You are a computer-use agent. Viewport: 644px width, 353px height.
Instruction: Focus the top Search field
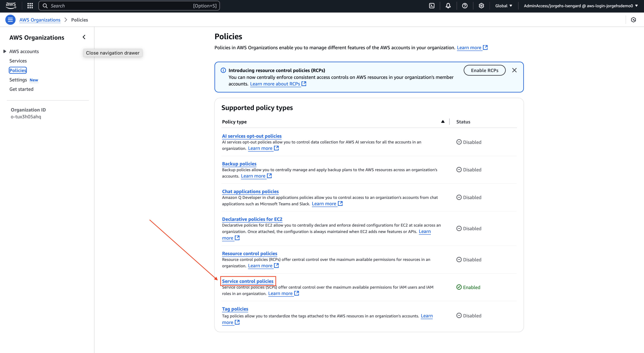(129, 6)
